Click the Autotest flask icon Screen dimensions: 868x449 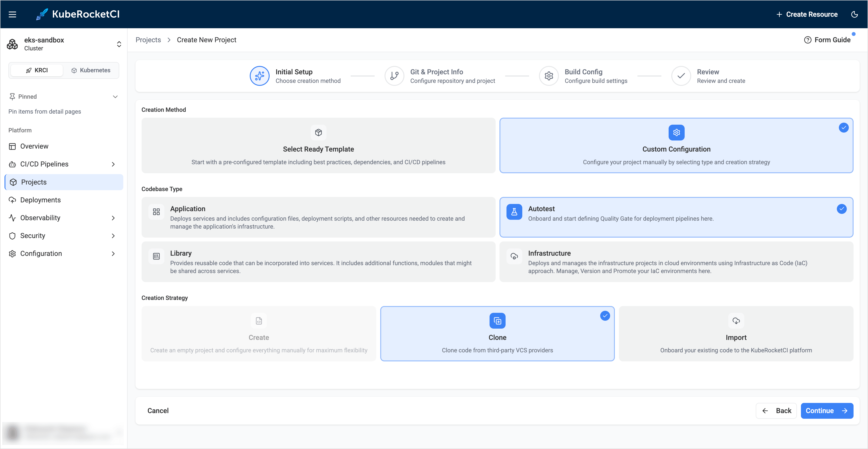pos(514,212)
